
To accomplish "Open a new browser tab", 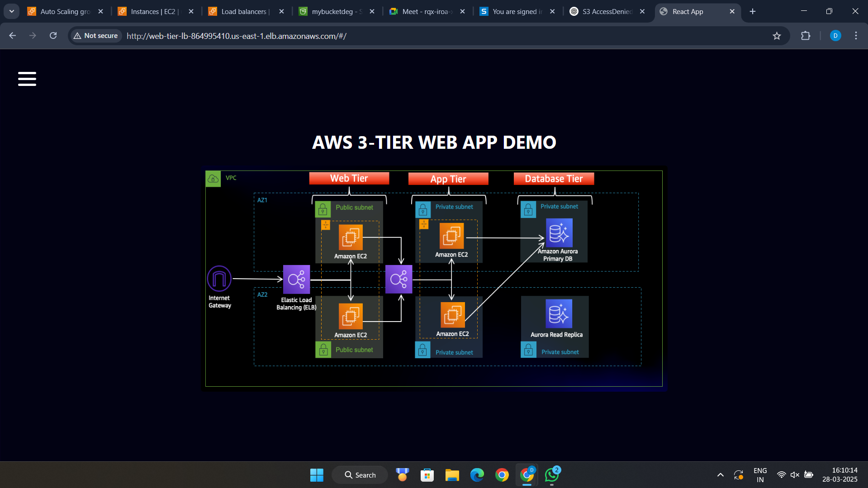I will pyautogui.click(x=753, y=12).
